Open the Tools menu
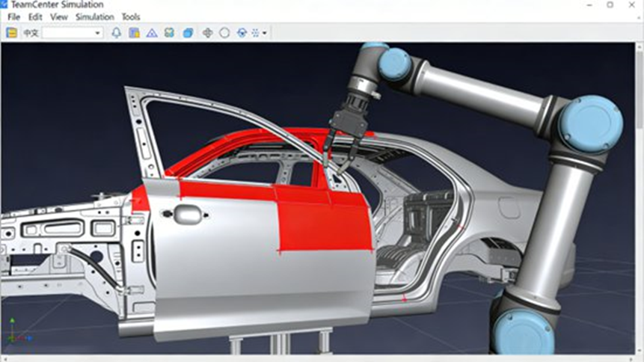Screen dimensions: 644x362 (131, 16)
